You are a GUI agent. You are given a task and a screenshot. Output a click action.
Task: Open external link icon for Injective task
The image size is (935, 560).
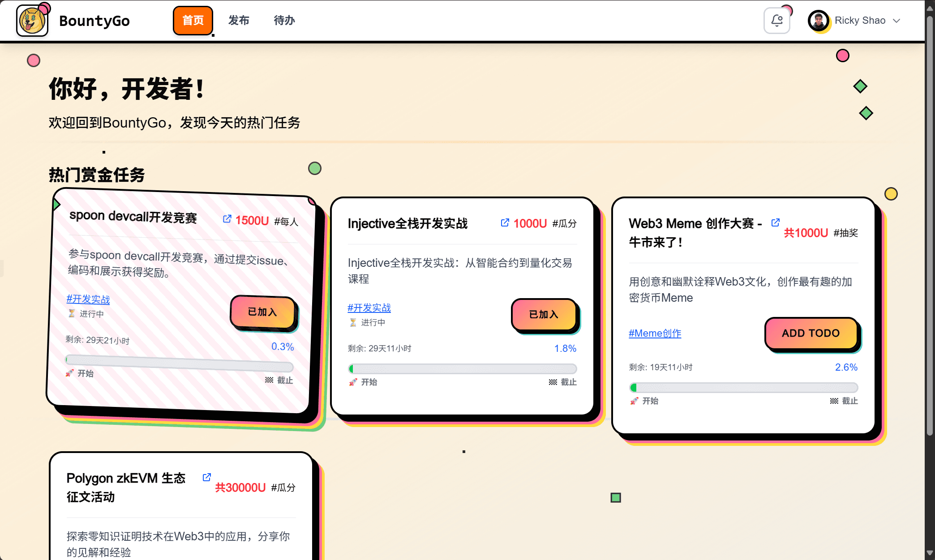(x=505, y=222)
